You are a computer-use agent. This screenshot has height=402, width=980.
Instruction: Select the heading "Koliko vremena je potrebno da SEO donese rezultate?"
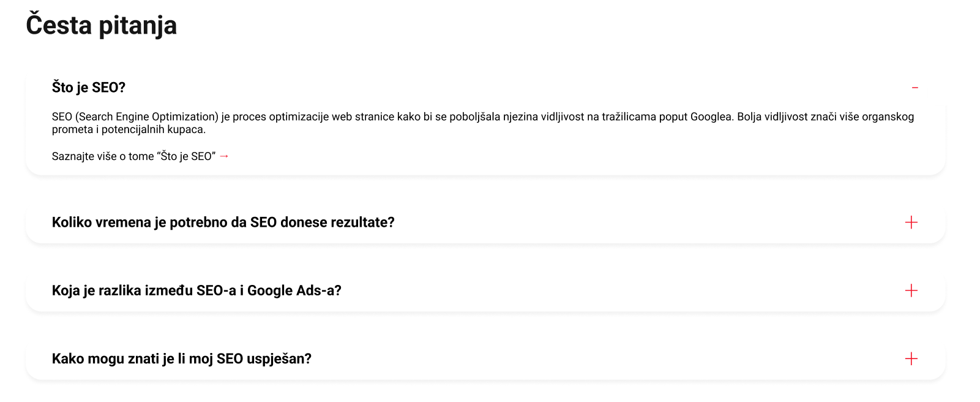223,222
